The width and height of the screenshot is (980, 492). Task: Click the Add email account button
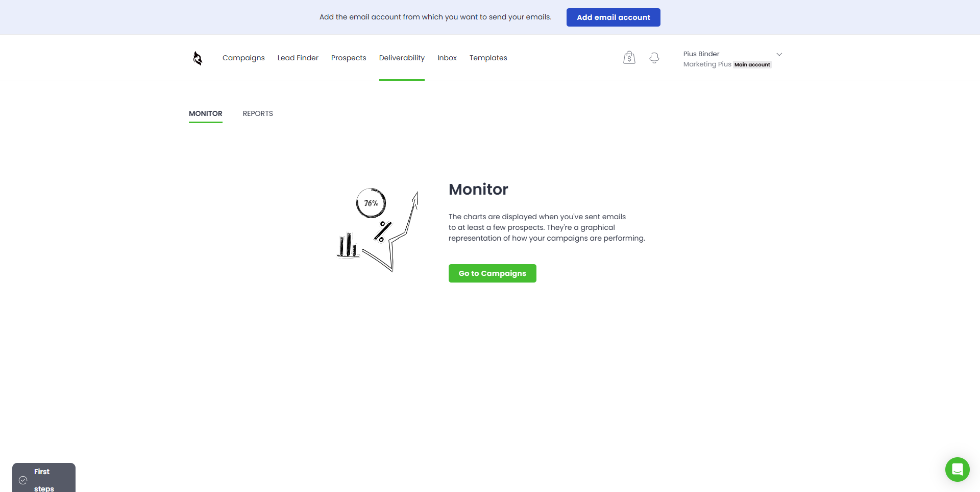(613, 17)
